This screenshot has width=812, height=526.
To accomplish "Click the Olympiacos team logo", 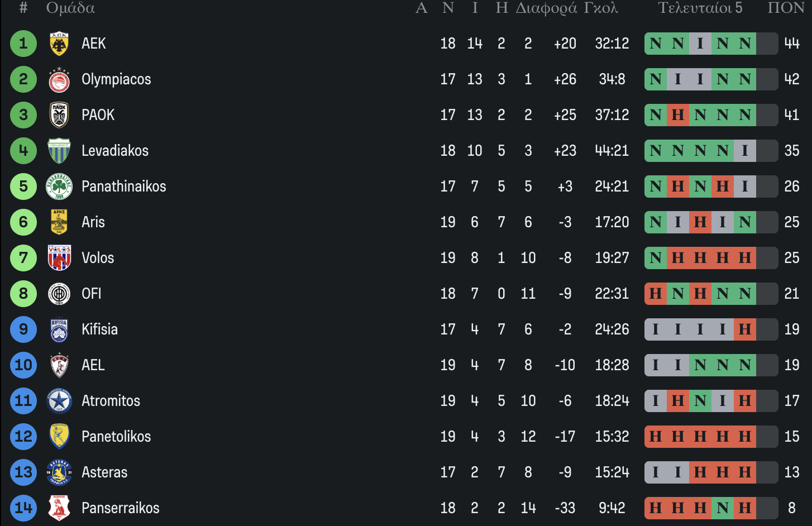I will (59, 79).
